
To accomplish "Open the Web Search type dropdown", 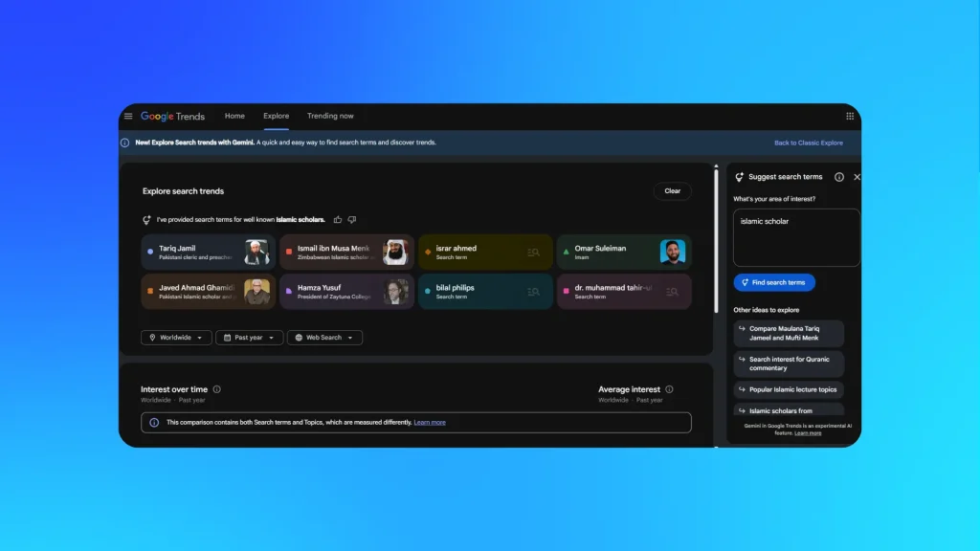I will tap(324, 338).
